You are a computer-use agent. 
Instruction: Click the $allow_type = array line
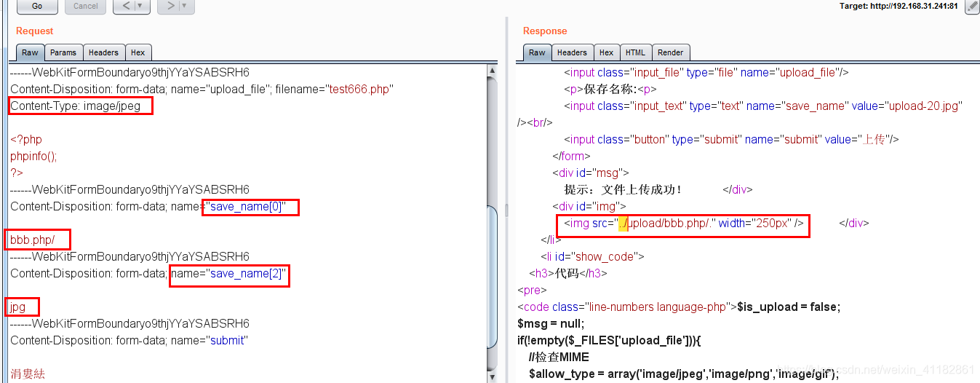click(x=684, y=374)
